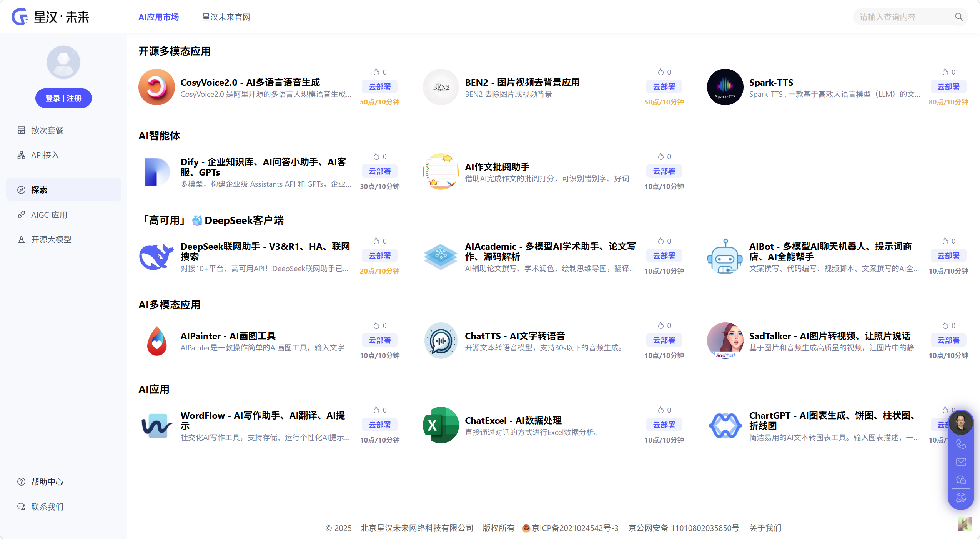Viewport: 980px width, 539px height.
Task: Click 云部署 for ChatTTS
Action: (664, 340)
